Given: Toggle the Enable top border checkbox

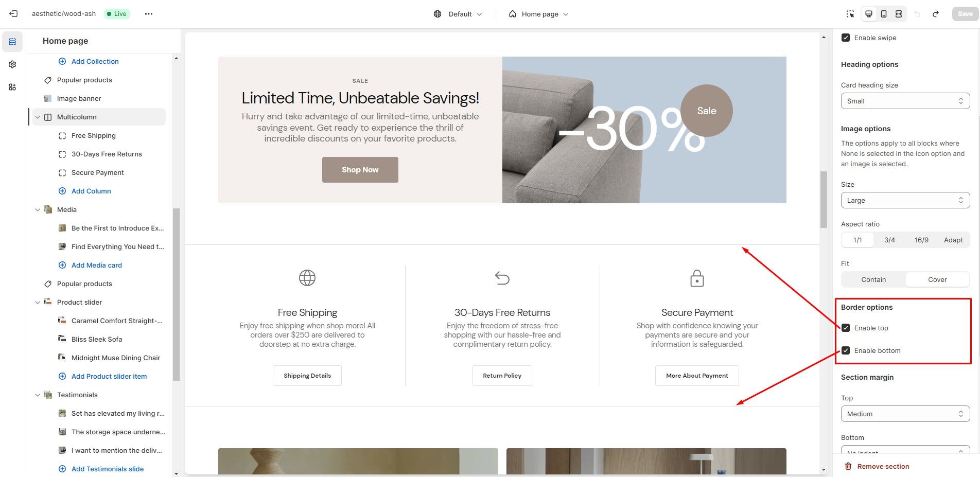Looking at the screenshot, I should [846, 328].
